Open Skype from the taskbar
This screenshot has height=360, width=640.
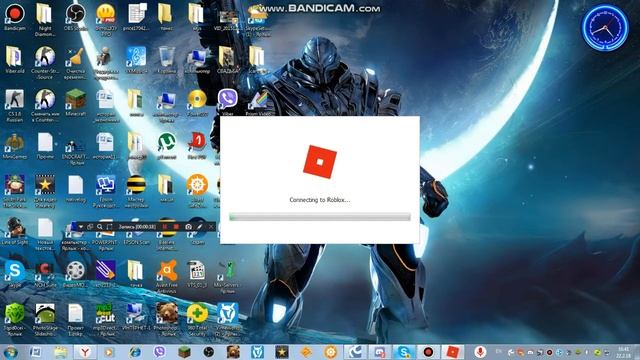tap(403, 352)
